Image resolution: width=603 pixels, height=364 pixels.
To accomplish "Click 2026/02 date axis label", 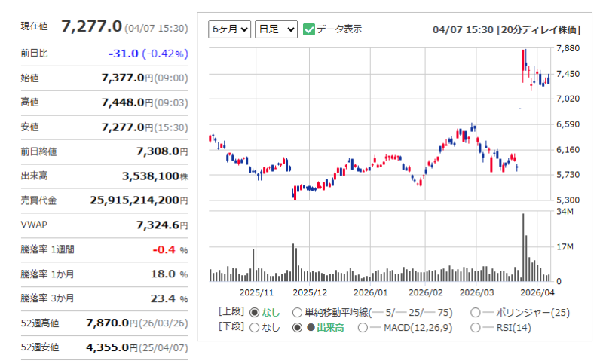I will [x=426, y=293].
